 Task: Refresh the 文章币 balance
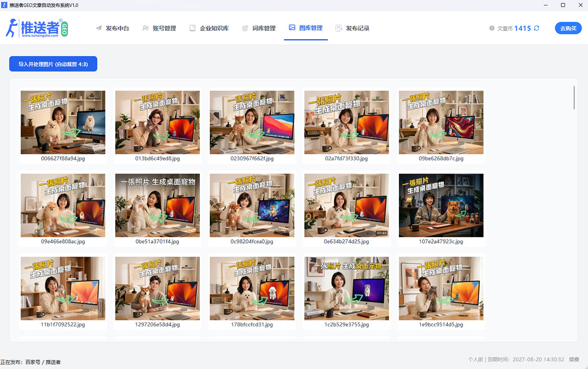(537, 28)
